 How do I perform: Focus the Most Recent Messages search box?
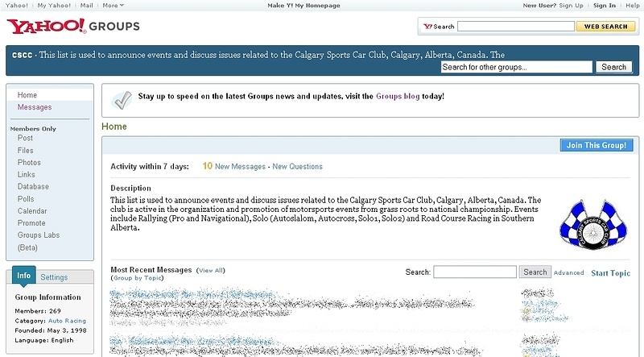point(475,272)
